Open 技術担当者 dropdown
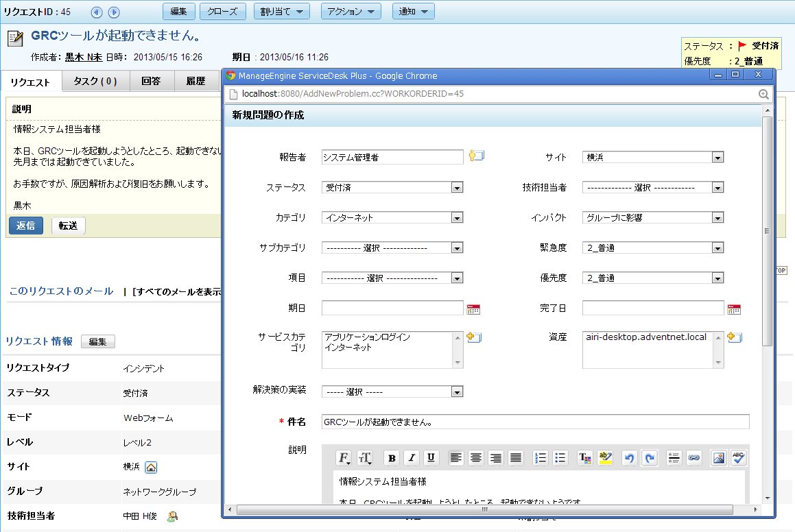Image resolution: width=795 pixels, height=532 pixels. pyautogui.click(x=653, y=187)
